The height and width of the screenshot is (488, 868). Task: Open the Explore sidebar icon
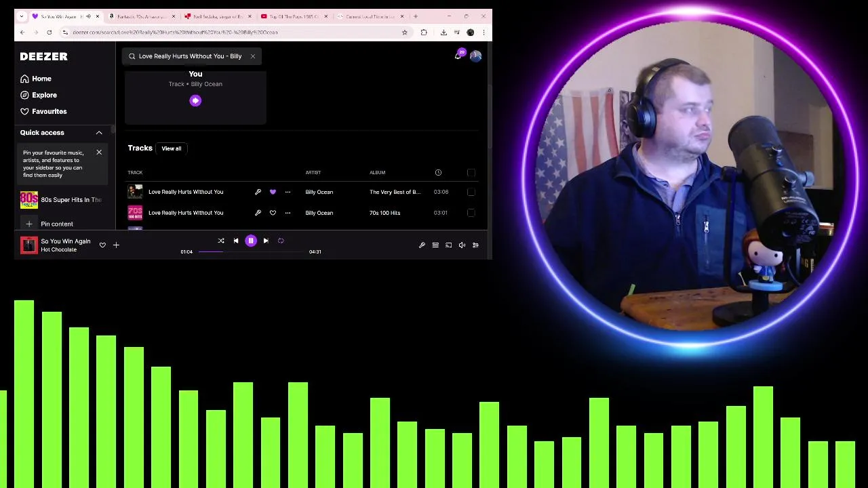24,95
